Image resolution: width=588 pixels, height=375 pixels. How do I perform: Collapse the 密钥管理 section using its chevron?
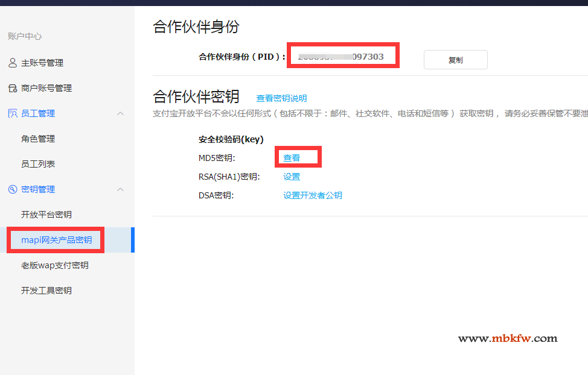click(120, 189)
